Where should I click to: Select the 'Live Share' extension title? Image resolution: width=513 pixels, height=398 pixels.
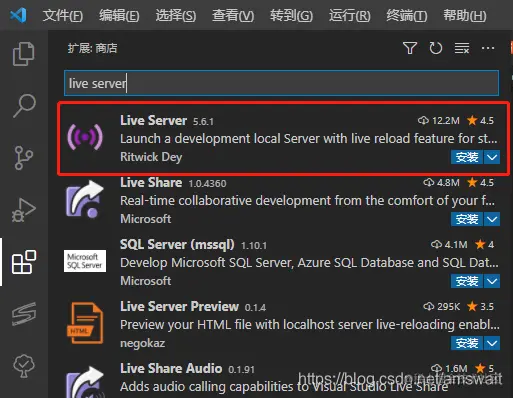tap(151, 182)
